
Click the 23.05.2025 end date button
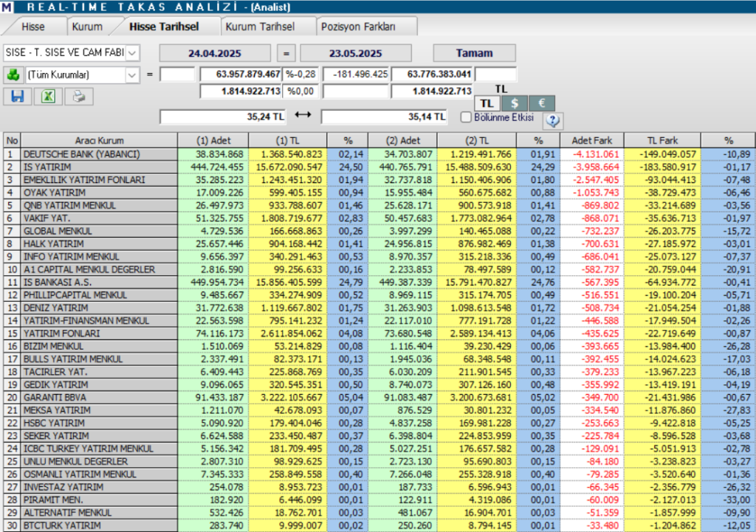356,53
